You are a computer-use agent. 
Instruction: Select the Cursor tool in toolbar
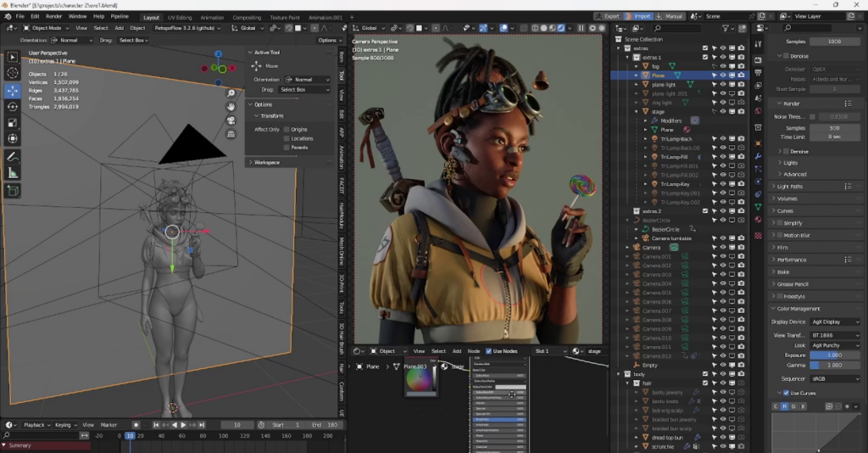(x=12, y=73)
